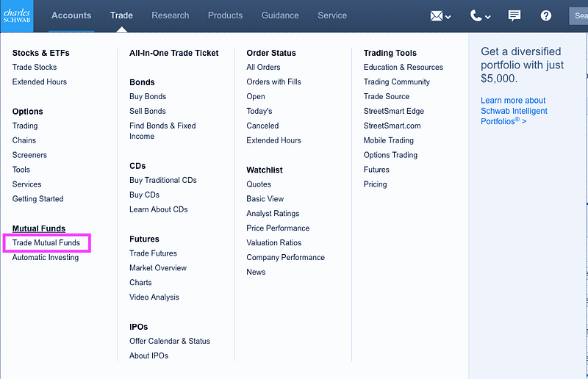Screen dimensions: 588x379
Task: Open the Research menu
Action: click(x=171, y=15)
